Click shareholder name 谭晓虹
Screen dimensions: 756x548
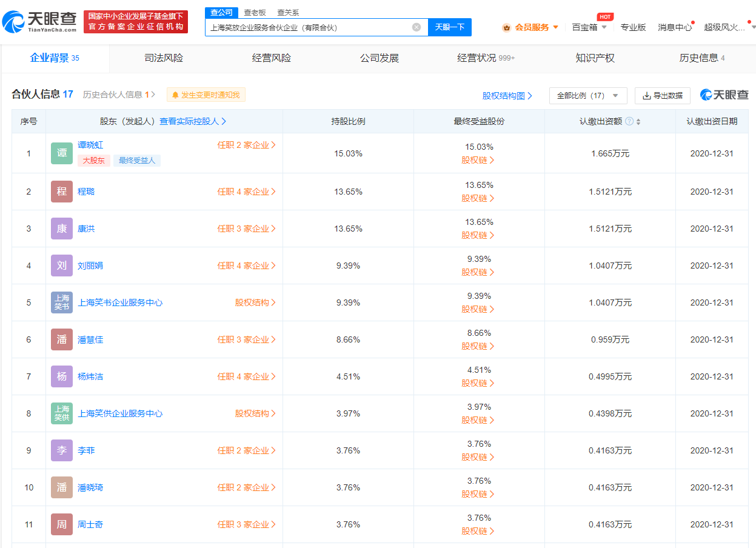point(90,145)
